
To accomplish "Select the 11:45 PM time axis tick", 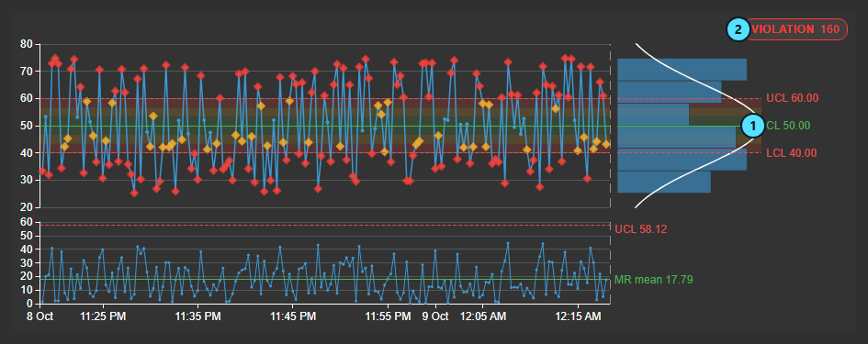I will 293,316.
